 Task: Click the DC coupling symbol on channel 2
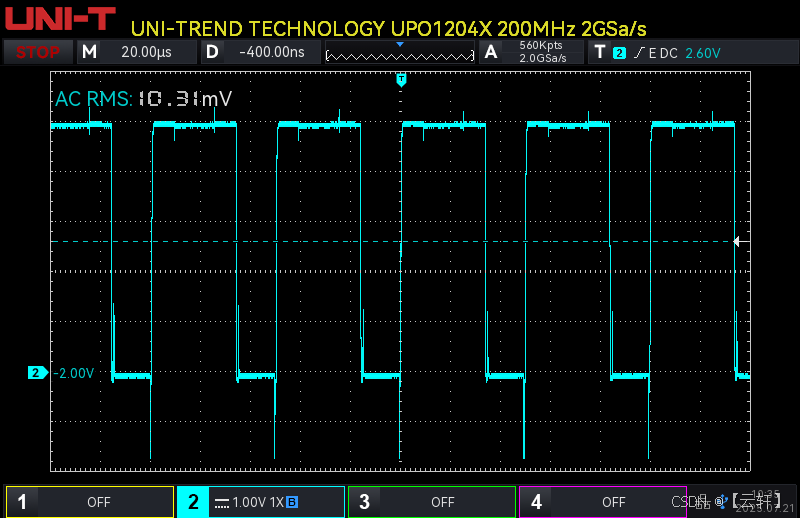[221, 503]
